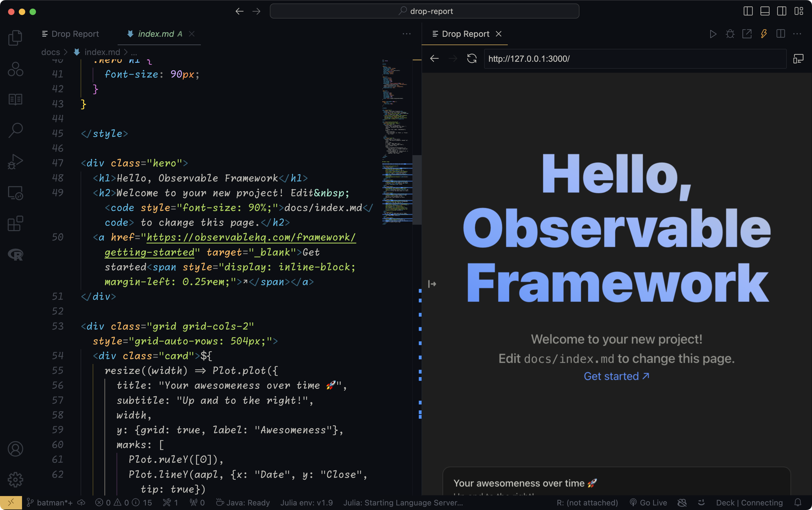Open the Java: Ready status menu
Screen dimensions: 812x510
point(243,502)
